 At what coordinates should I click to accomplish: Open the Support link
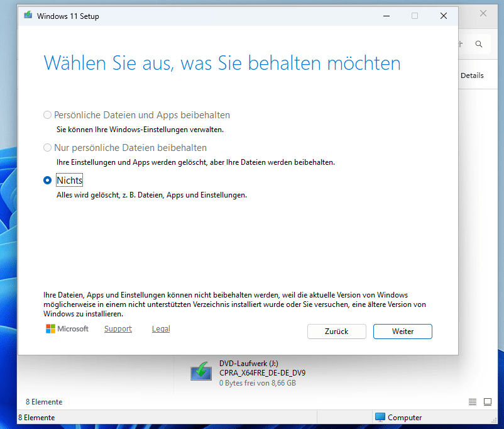tap(118, 328)
